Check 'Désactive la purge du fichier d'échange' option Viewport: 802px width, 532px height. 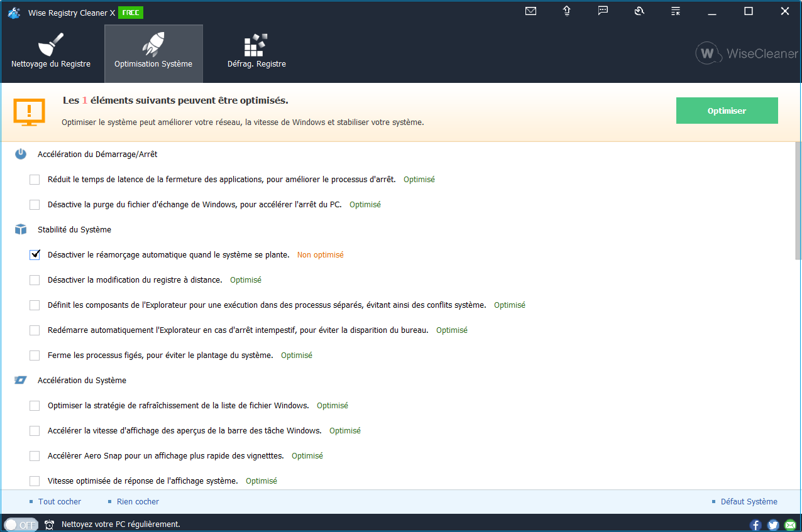point(35,205)
